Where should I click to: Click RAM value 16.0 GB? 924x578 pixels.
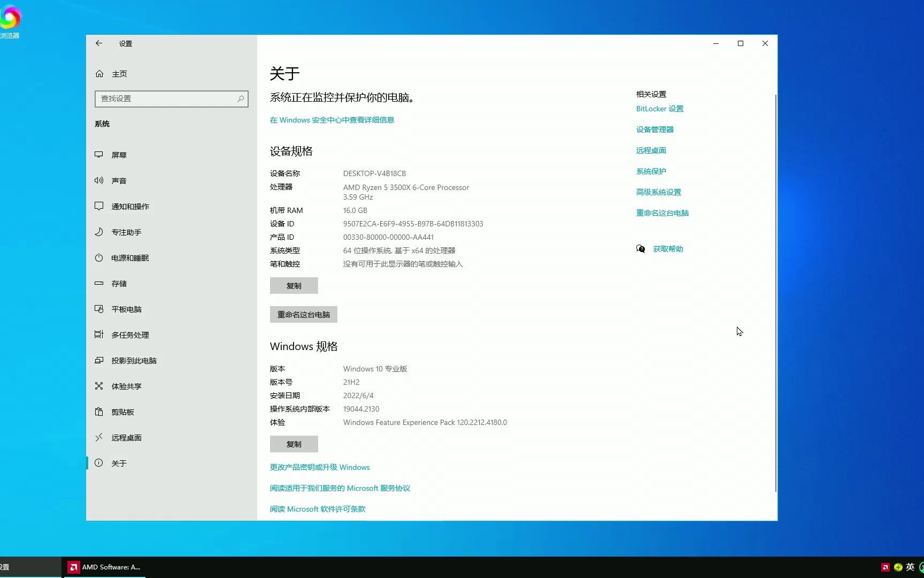coord(355,210)
